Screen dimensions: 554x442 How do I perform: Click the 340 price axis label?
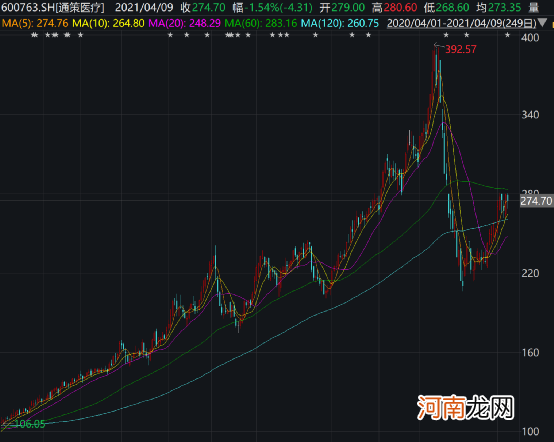[x=530, y=114]
